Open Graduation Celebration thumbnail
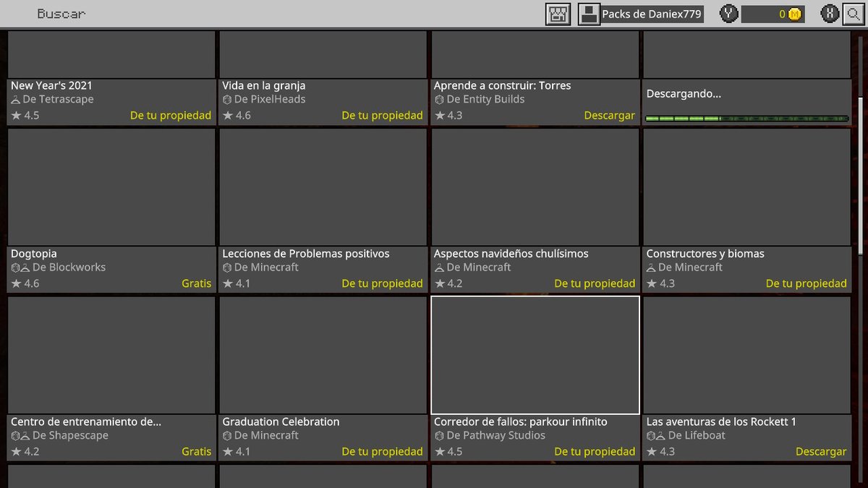 [323, 355]
